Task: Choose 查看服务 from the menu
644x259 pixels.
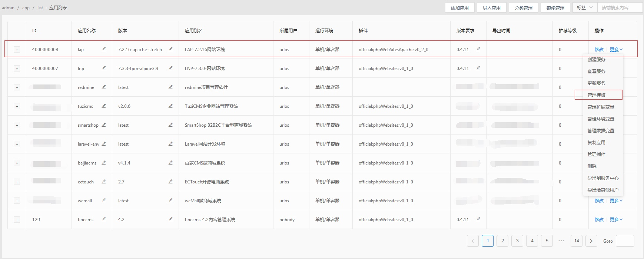Action: [x=602, y=71]
